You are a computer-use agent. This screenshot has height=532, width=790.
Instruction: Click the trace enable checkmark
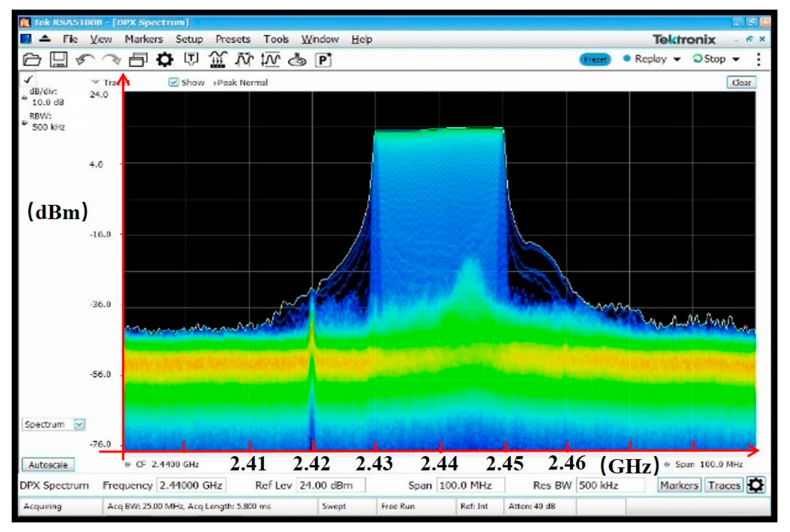29,79
